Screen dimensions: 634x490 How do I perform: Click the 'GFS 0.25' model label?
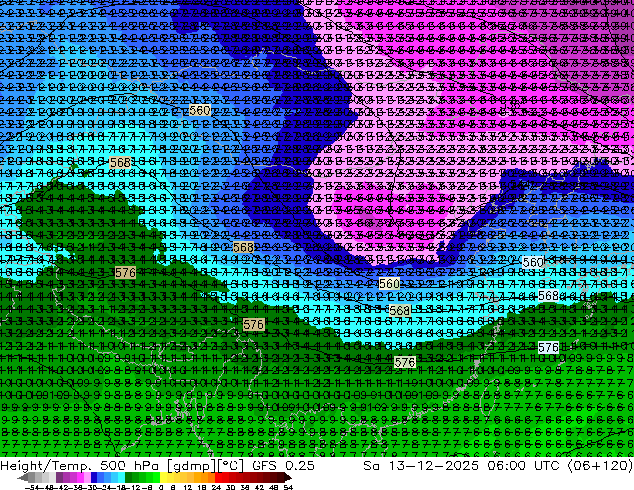[283, 466]
